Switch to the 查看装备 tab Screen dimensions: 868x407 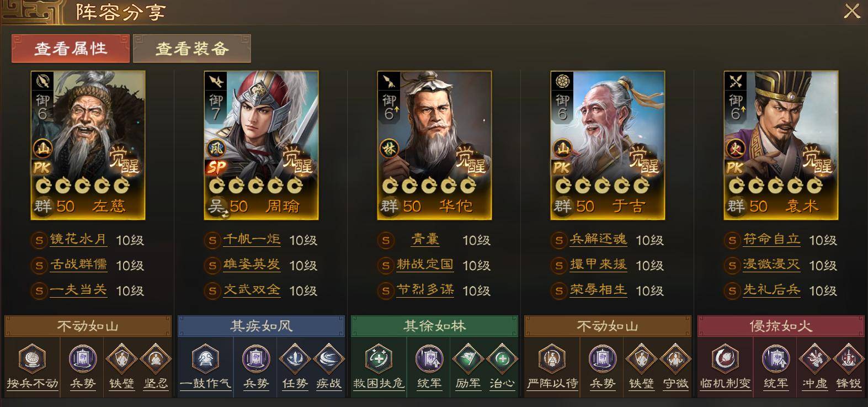click(192, 49)
